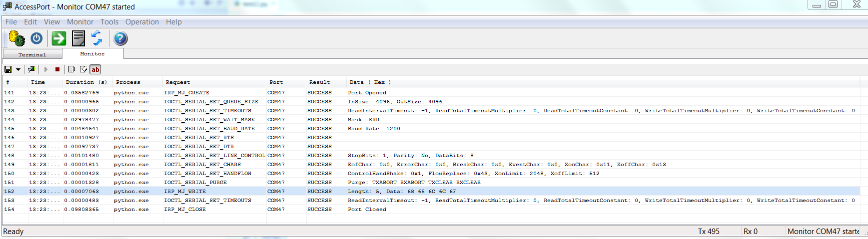Click the blue power button icon
Screen dimensions: 868x239
click(x=36, y=38)
